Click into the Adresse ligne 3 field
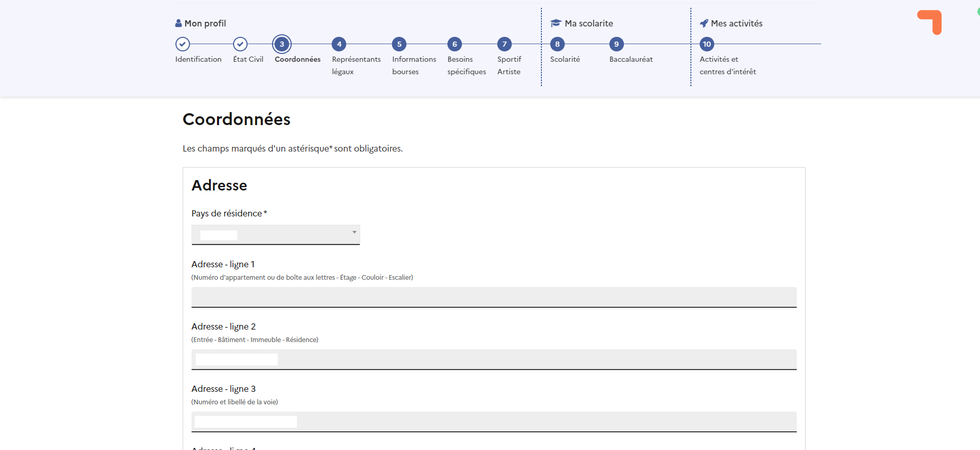The width and height of the screenshot is (980, 450). click(x=494, y=421)
